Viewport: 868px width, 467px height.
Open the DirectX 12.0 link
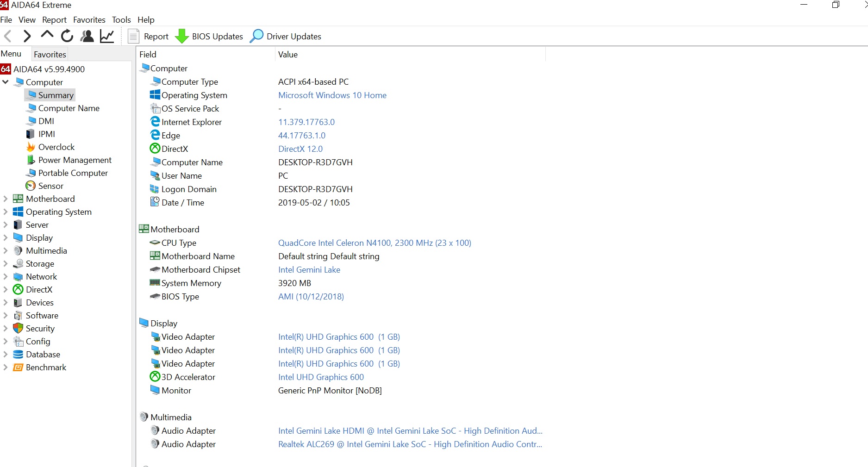coord(300,149)
